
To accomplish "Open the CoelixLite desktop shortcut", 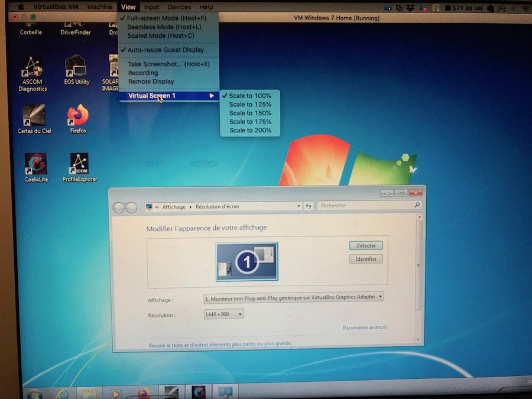I will click(35, 168).
